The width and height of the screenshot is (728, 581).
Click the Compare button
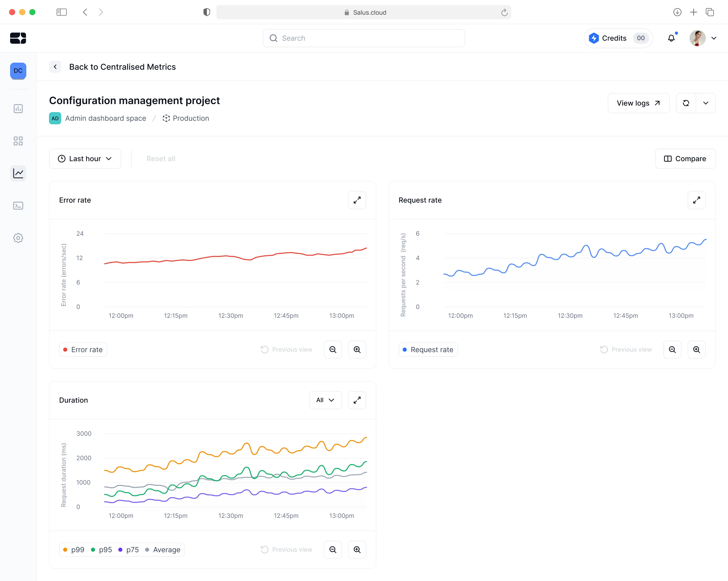click(685, 159)
